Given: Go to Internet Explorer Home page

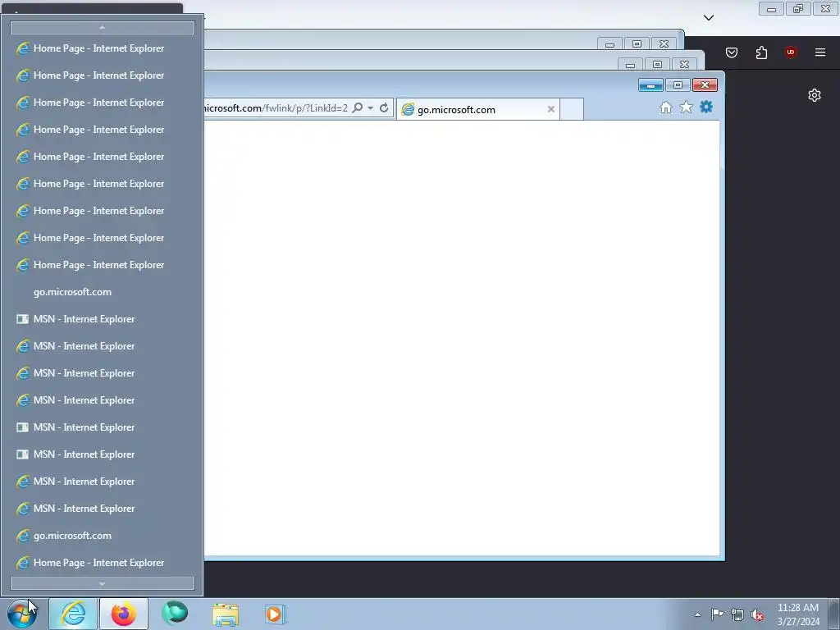Looking at the screenshot, I should pyautogui.click(x=666, y=107).
